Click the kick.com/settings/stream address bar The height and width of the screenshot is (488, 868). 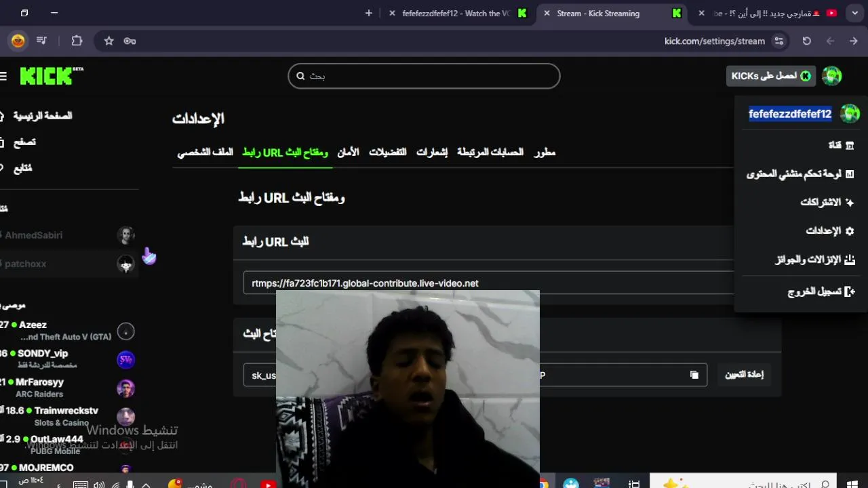(x=715, y=41)
